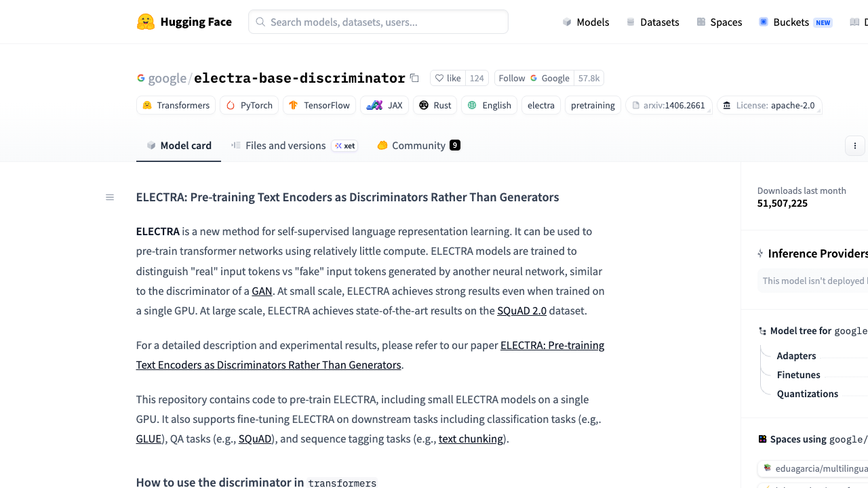Go to Models in top navigation

pos(586,22)
